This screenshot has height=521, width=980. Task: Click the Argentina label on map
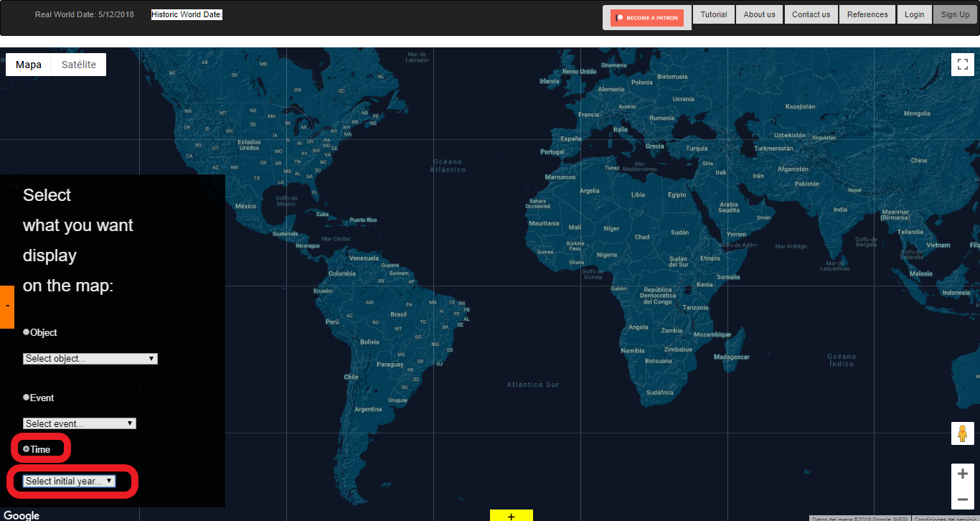(368, 409)
